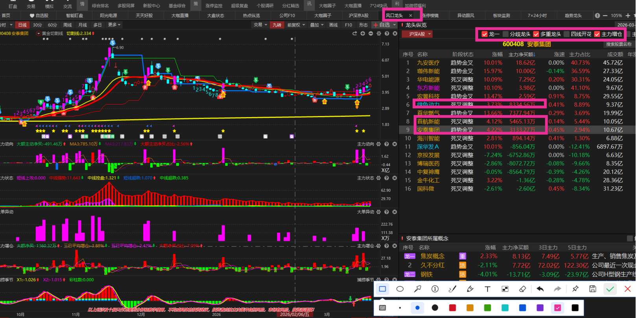Screen dimensions: 644x318
Task: Open the 趋势龙头 tab
Action: click(x=573, y=15)
